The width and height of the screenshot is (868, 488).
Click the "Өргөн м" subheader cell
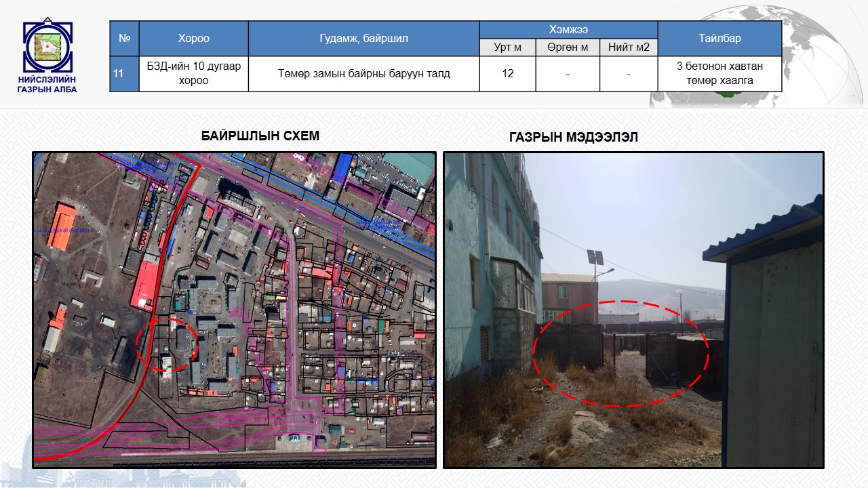point(568,47)
